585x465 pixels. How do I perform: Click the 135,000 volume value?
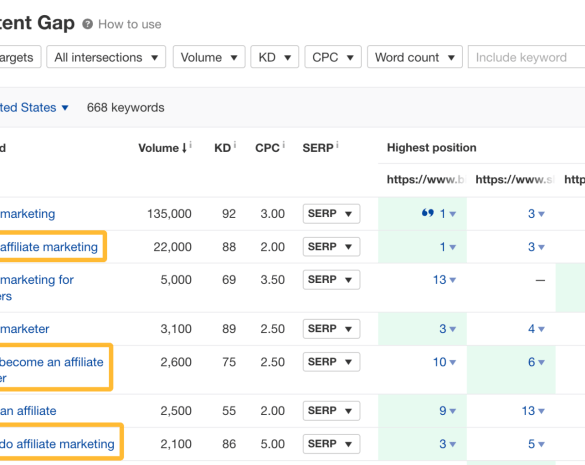[x=169, y=214]
